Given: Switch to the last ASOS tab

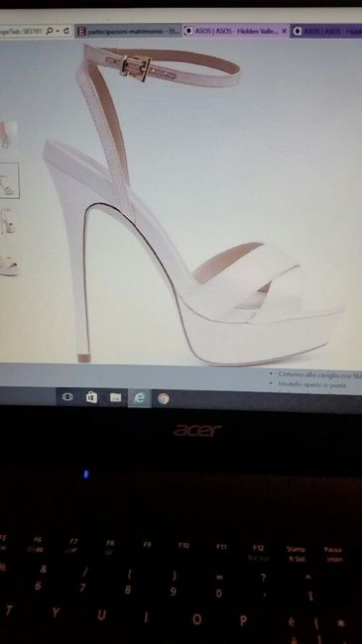Looking at the screenshot, I should 326,31.
